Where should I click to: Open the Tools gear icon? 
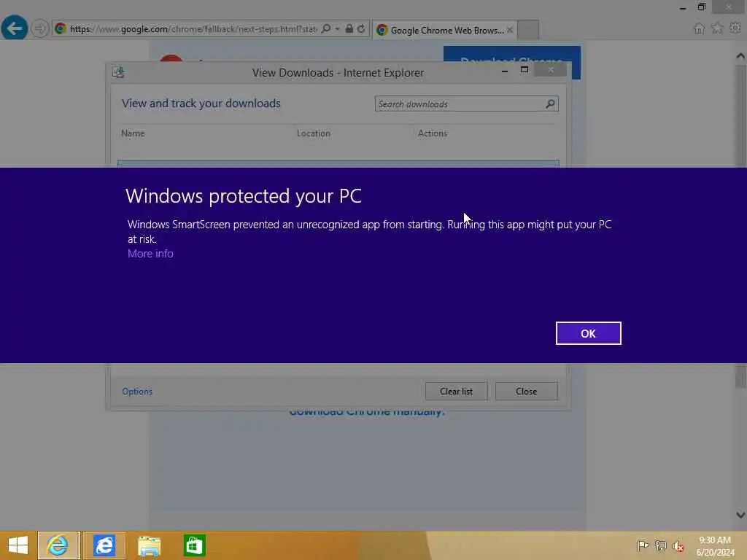(735, 28)
